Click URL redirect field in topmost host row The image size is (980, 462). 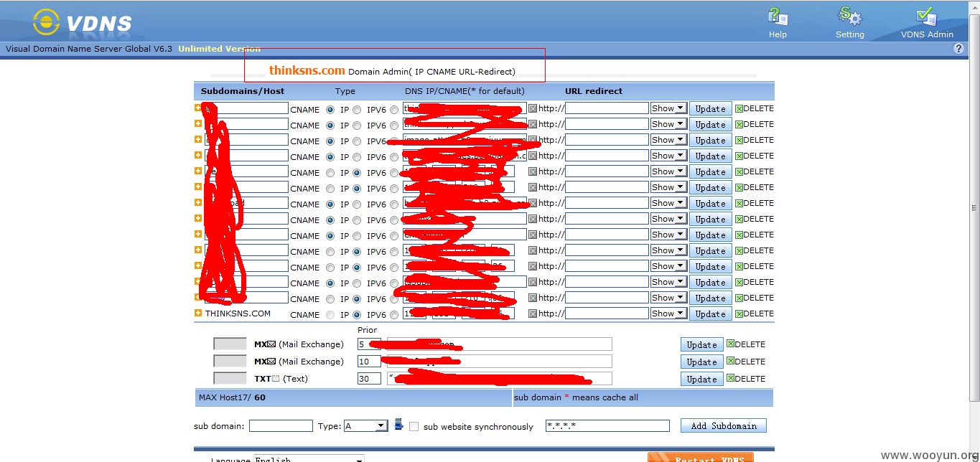pos(607,108)
